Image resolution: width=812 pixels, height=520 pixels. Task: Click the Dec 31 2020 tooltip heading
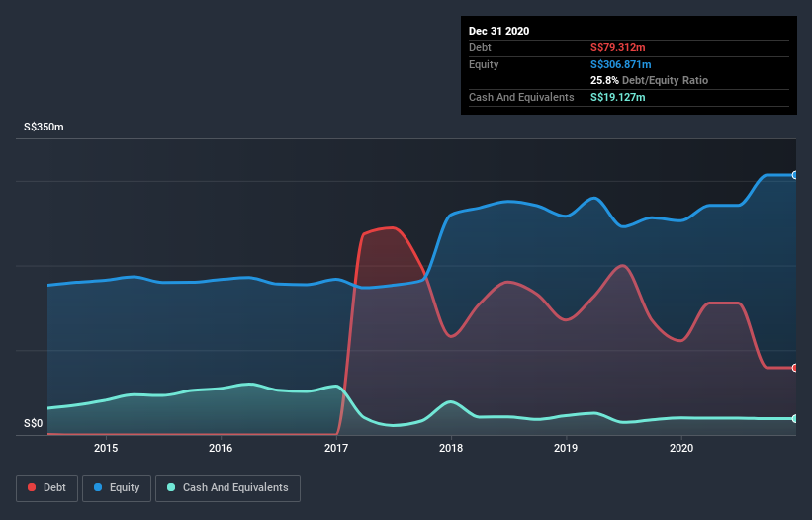pyautogui.click(x=499, y=31)
